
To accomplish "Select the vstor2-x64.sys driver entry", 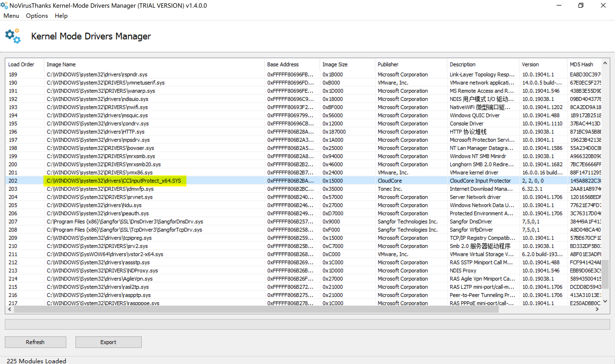I will (303, 254).
